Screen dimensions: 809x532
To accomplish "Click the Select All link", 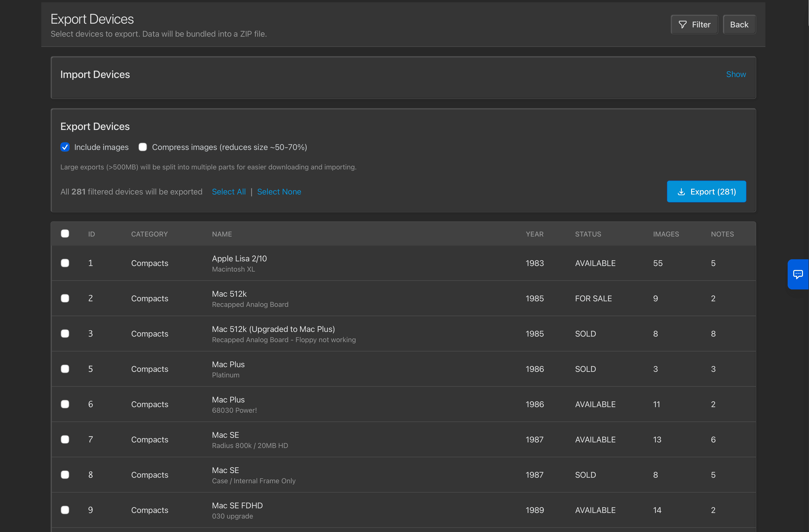I will point(228,192).
